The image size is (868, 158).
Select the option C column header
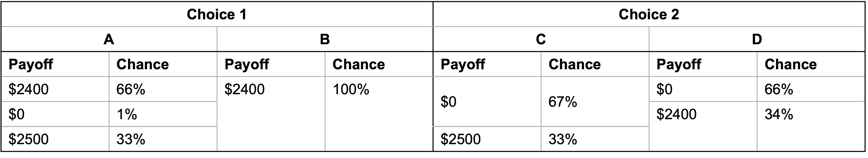(540, 39)
